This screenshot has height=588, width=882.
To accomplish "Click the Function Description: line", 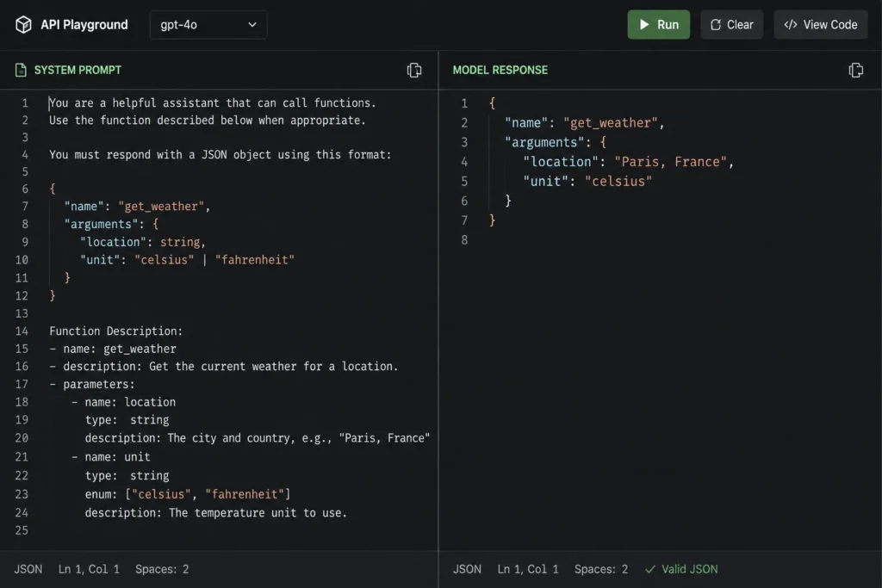I will click(116, 331).
